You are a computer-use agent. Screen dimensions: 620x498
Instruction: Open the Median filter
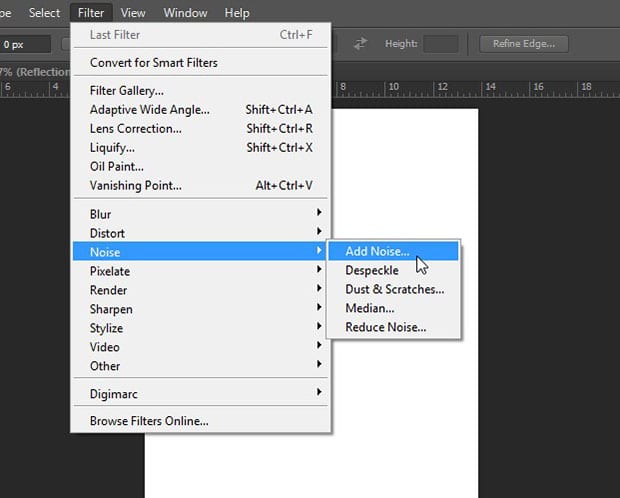click(393, 308)
